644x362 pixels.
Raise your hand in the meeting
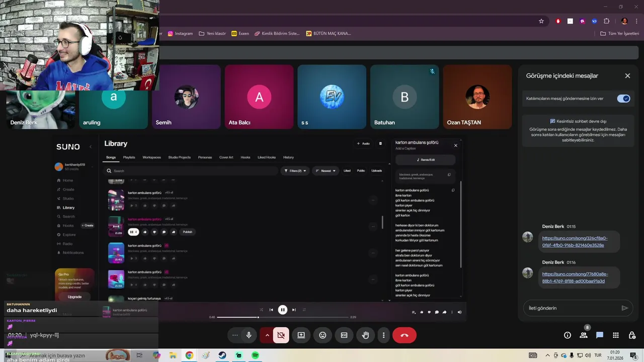366,335
